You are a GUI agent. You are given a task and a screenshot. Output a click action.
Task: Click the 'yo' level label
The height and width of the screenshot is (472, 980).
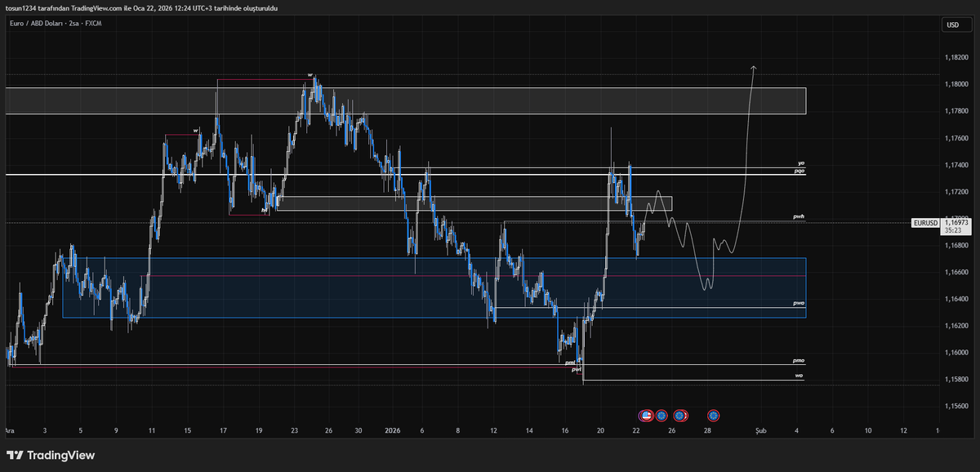(x=801, y=163)
